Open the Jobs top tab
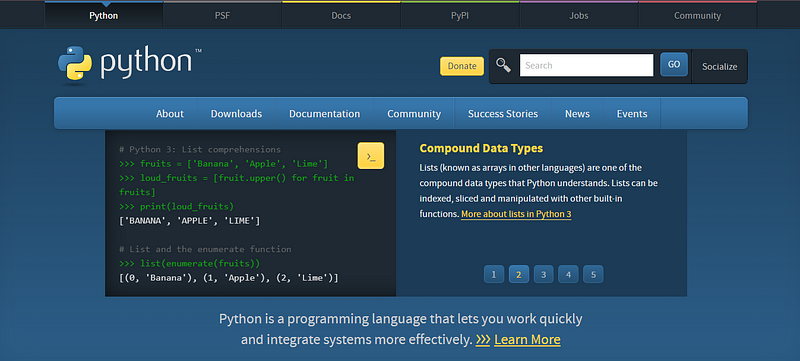The height and width of the screenshot is (361, 800). coord(579,15)
